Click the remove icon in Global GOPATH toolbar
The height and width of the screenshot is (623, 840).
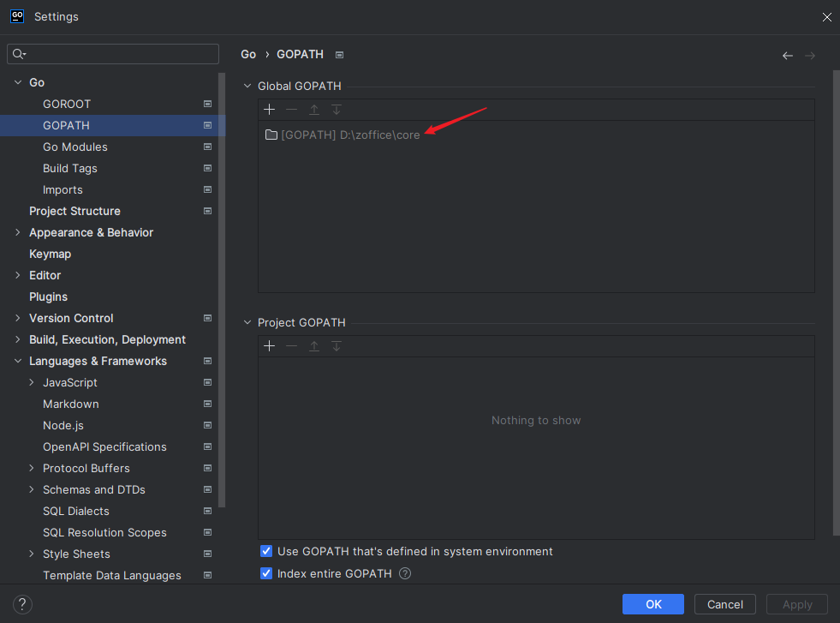click(291, 110)
